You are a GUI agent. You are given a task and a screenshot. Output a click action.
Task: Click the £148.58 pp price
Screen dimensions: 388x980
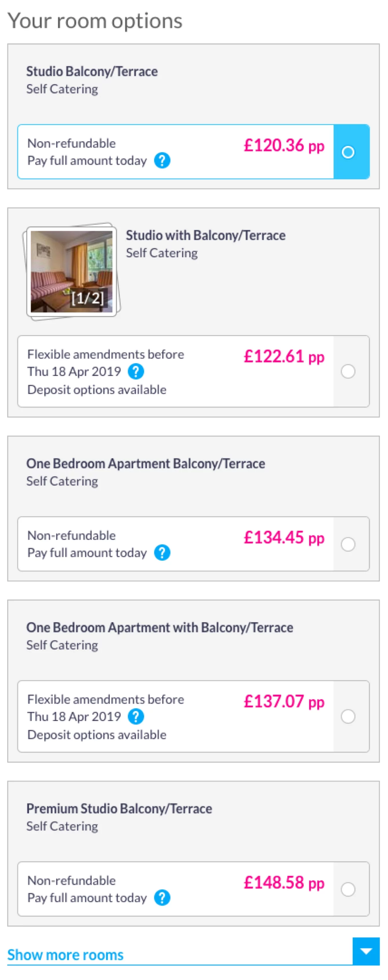coord(284,883)
